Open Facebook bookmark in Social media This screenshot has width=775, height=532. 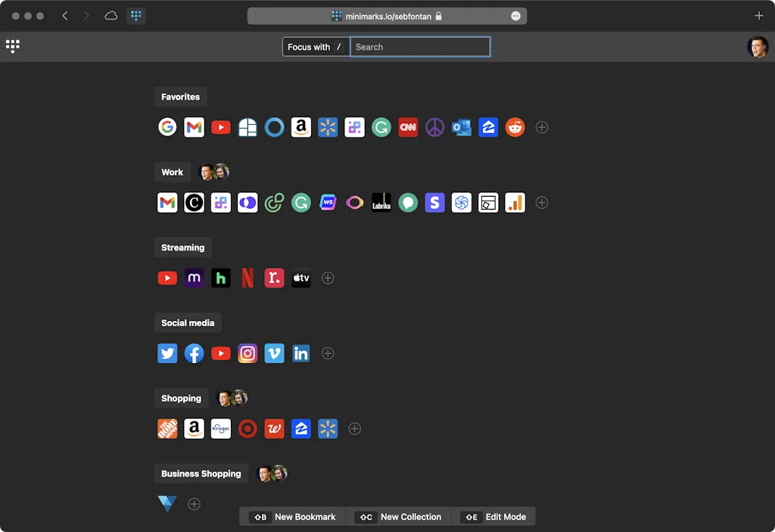[194, 353]
